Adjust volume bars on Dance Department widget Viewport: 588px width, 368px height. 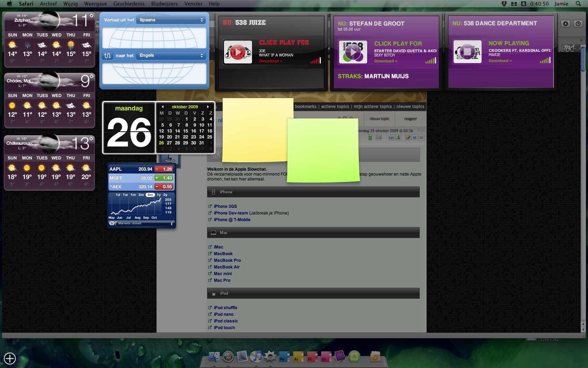[x=545, y=60]
